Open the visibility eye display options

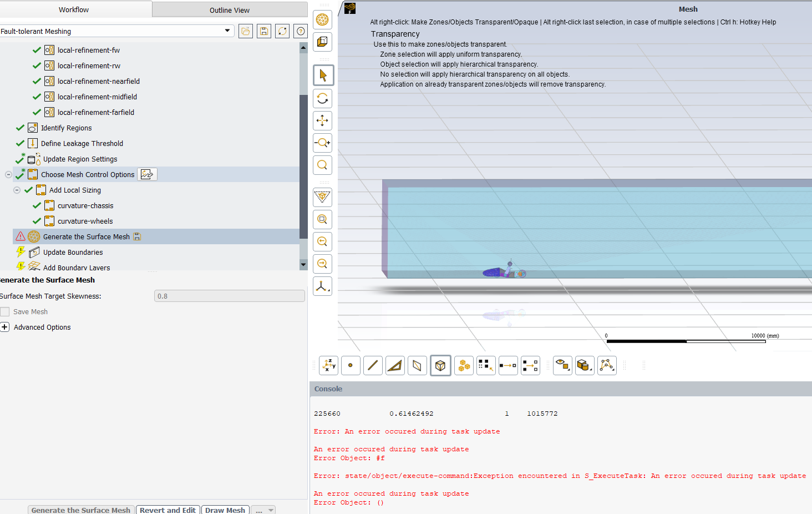pyautogui.click(x=562, y=365)
